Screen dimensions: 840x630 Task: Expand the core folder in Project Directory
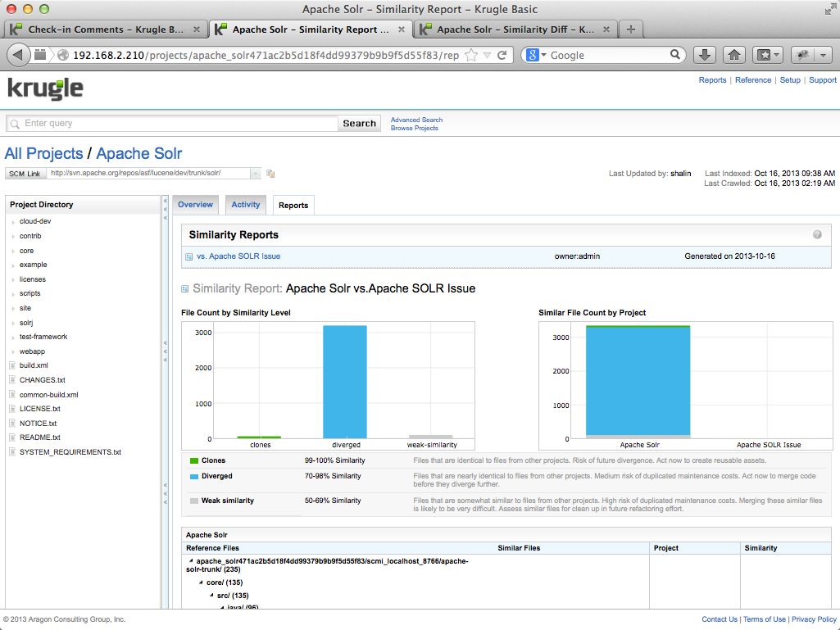(x=13, y=251)
